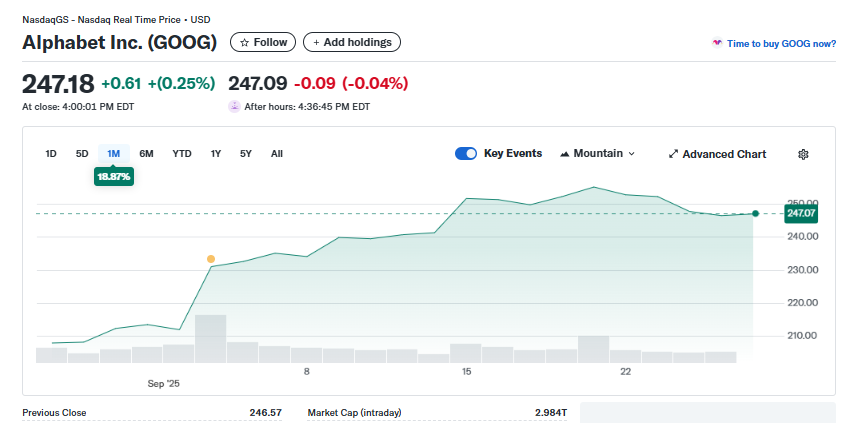Select the All time range

click(277, 154)
